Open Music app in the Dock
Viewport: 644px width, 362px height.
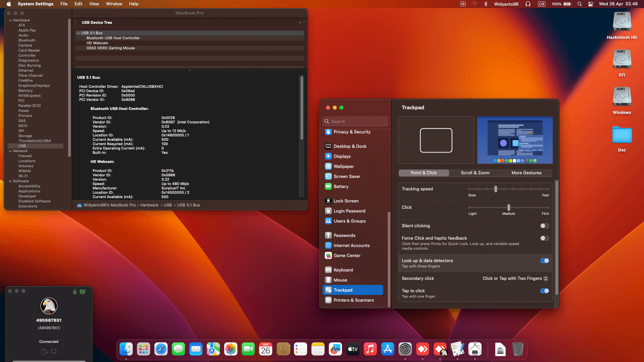click(x=370, y=349)
